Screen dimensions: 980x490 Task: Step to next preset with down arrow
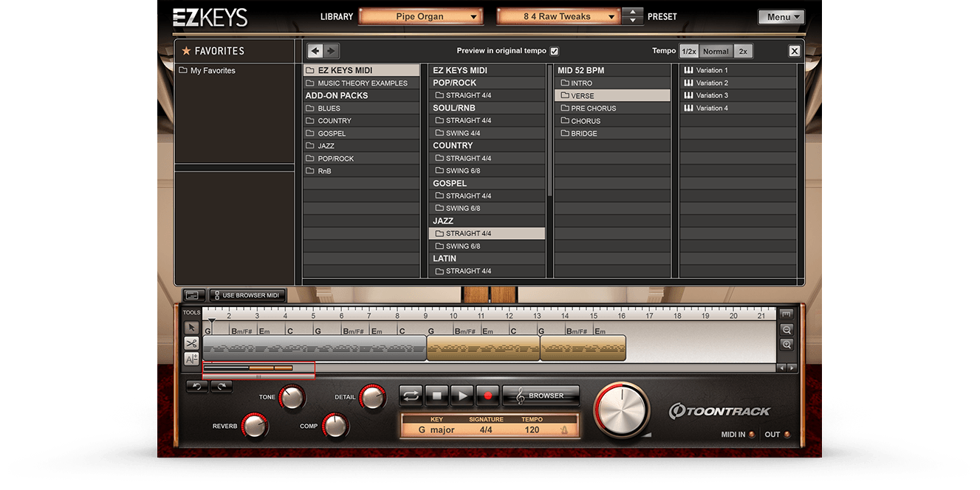pos(632,21)
